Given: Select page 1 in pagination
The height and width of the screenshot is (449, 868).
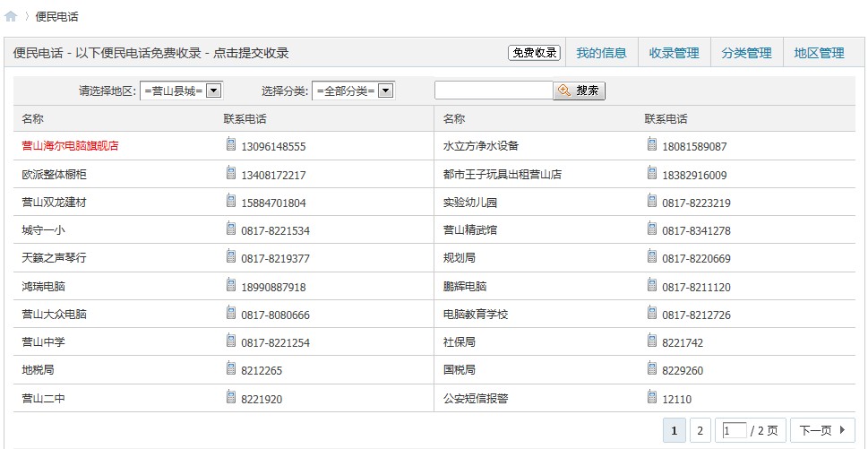Looking at the screenshot, I should (x=674, y=430).
